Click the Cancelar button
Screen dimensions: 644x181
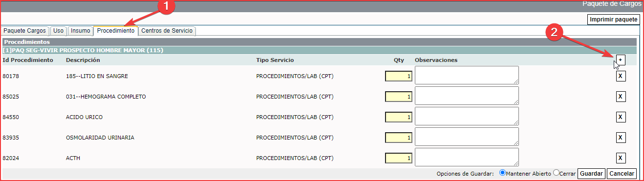622,174
